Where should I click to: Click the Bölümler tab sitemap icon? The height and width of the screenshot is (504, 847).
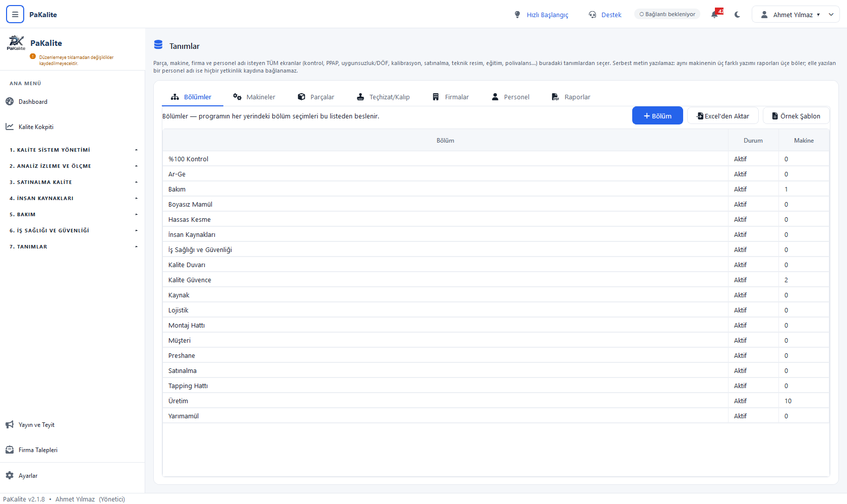click(175, 97)
